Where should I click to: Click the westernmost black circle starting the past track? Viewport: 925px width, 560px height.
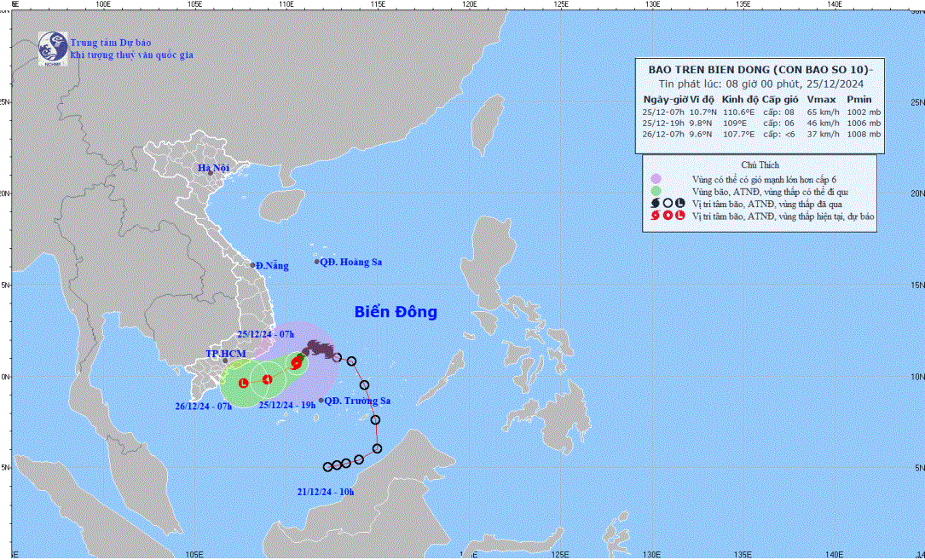pyautogui.click(x=328, y=467)
